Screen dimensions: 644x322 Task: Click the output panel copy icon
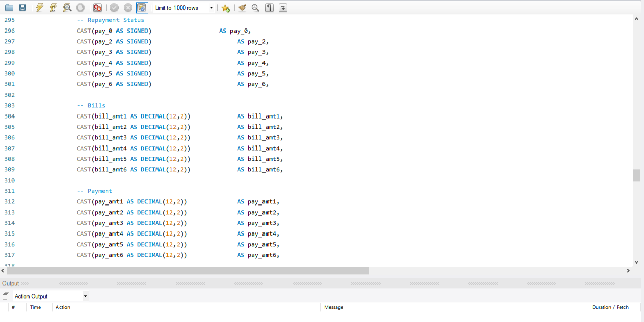[x=6, y=296]
